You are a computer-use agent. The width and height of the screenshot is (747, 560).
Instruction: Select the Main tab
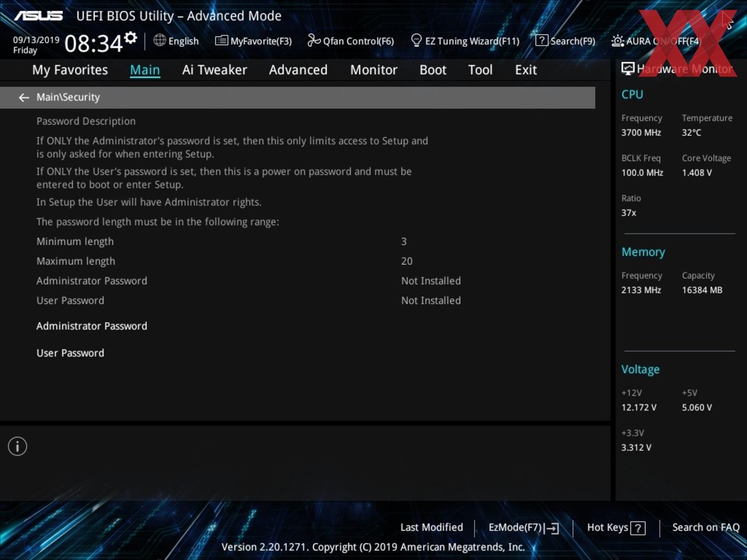pos(145,70)
